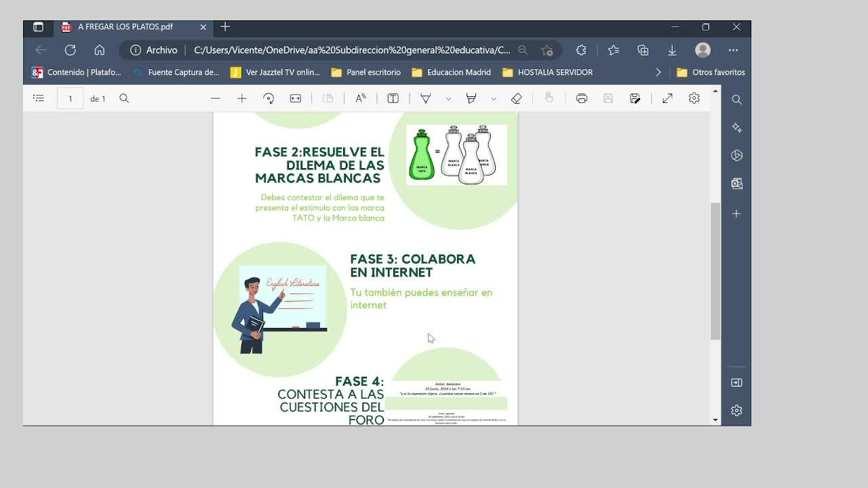Add text to the PDF
The width and height of the screenshot is (868, 488).
393,98
